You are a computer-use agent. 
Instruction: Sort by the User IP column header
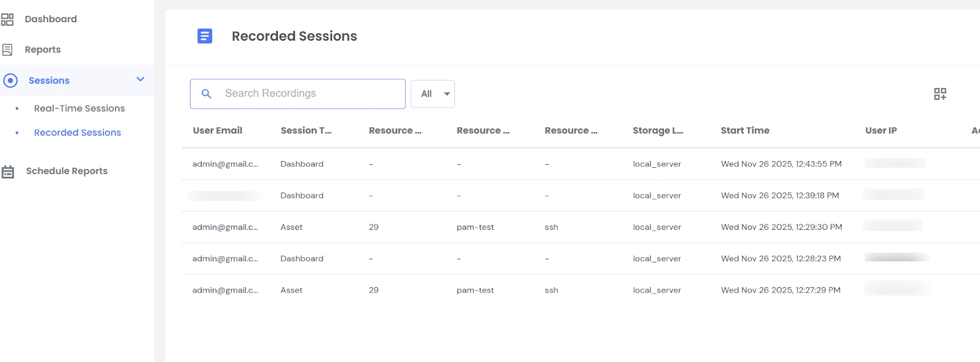880,130
